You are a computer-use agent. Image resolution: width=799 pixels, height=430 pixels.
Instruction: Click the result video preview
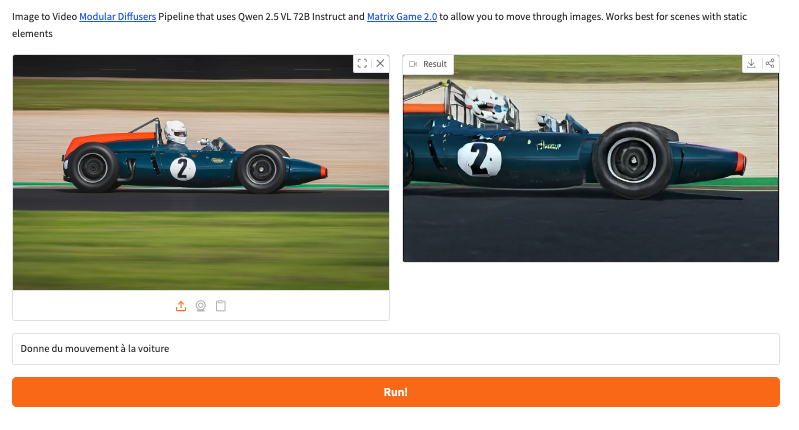(591, 158)
